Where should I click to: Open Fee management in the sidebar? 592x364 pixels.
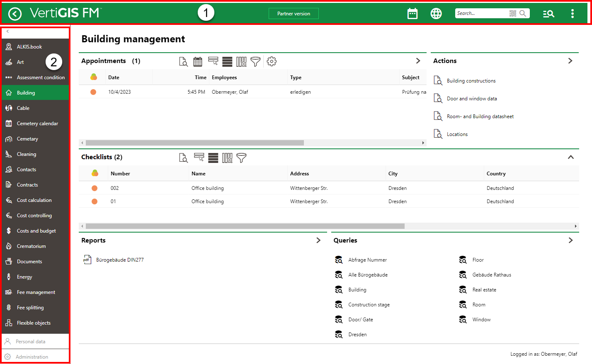pos(35,292)
